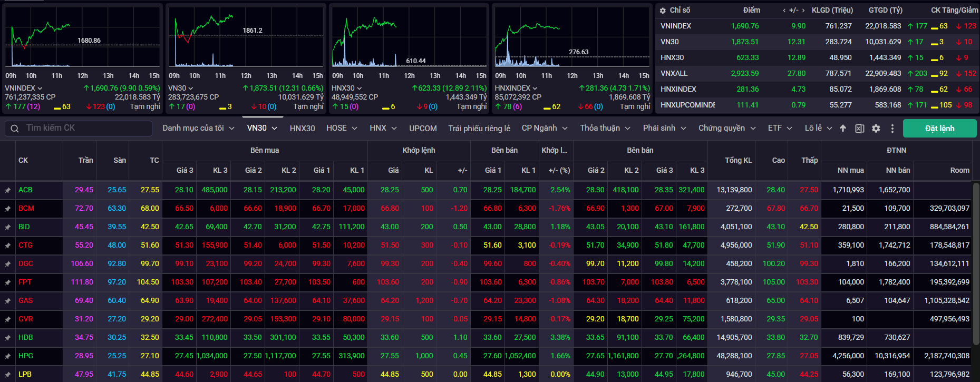This screenshot has width=980, height=382.
Task: Expand the Phái sinh dropdown
Action: pos(665,128)
